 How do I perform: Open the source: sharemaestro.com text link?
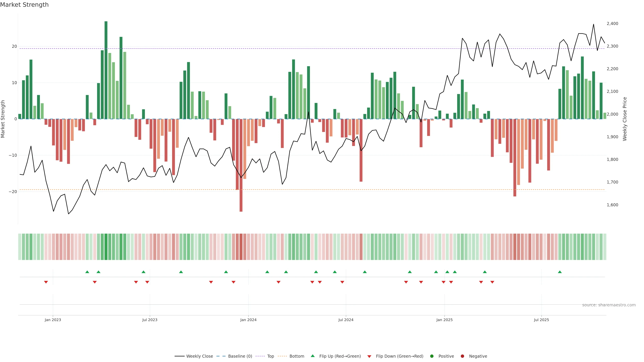click(609, 305)
